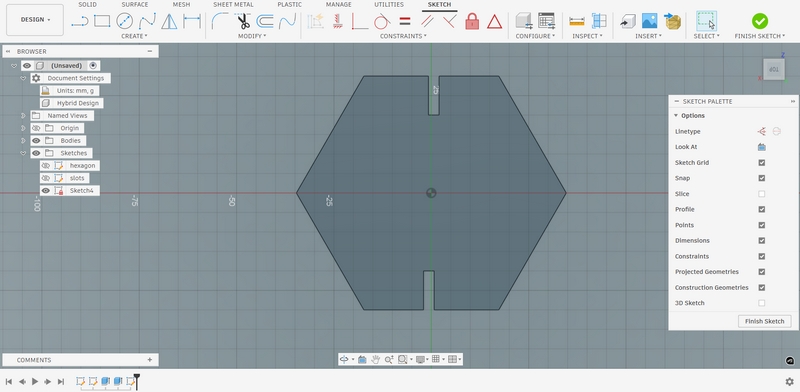Toggle the Points checkbox
Image resolution: width=800 pixels, height=392 pixels.
pos(762,225)
